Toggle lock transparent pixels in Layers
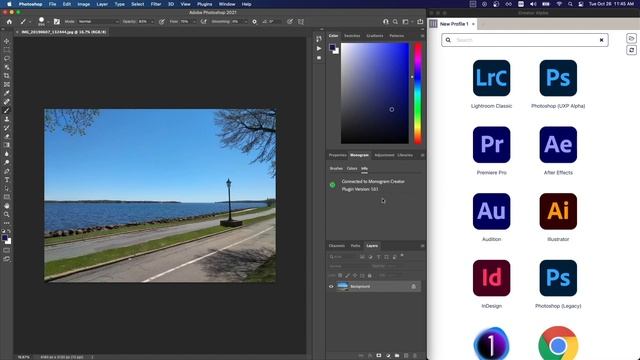Screen dimensions: 640x360 (x=340, y=276)
